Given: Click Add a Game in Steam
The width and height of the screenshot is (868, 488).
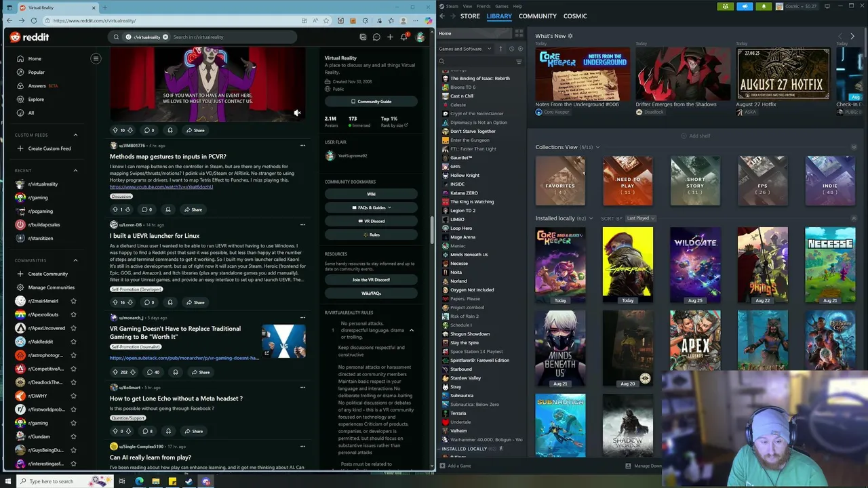Looking at the screenshot, I should coord(455,466).
